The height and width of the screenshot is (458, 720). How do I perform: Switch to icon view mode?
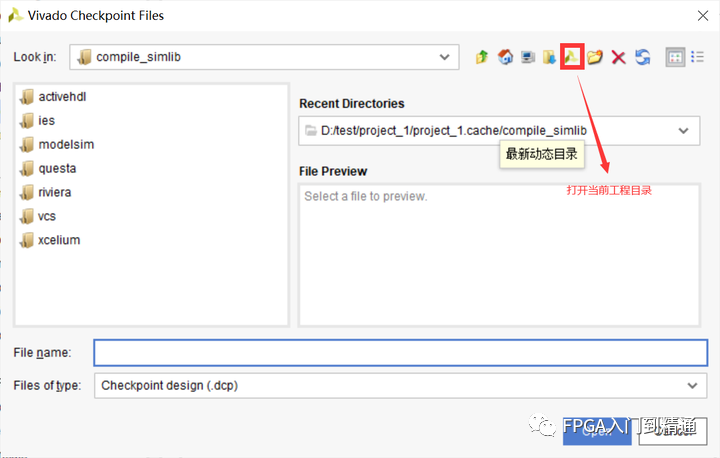(675, 57)
